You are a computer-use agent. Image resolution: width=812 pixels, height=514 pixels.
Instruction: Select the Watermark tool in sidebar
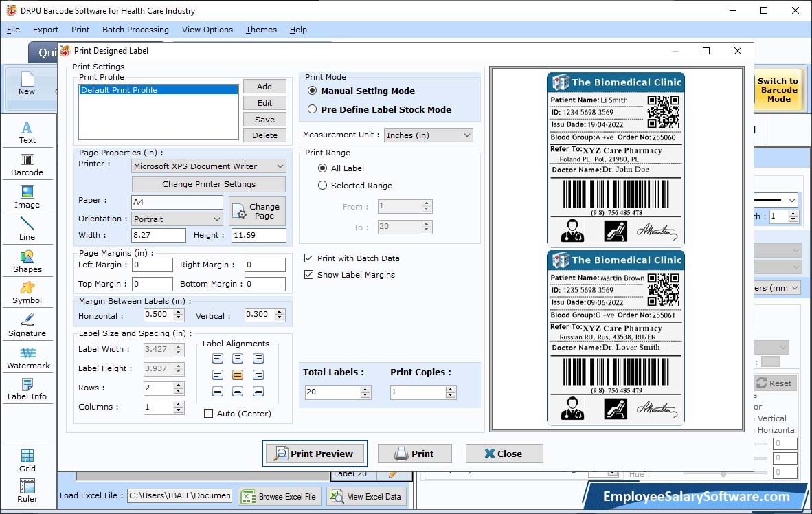pos(28,358)
